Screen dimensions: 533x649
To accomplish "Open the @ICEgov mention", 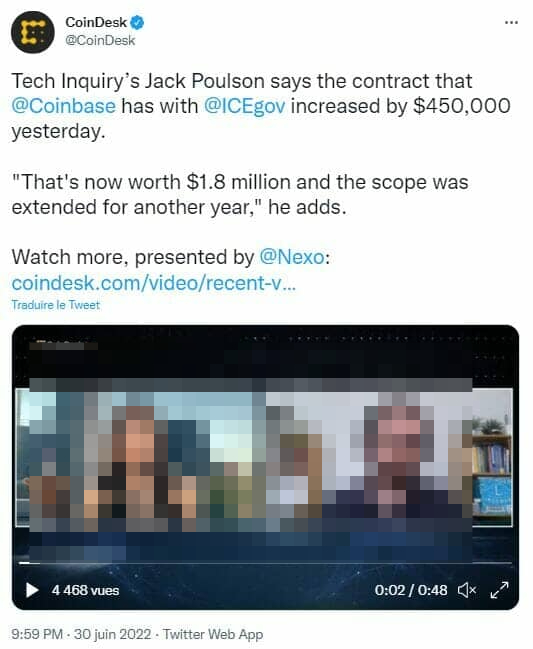I will coord(245,106).
